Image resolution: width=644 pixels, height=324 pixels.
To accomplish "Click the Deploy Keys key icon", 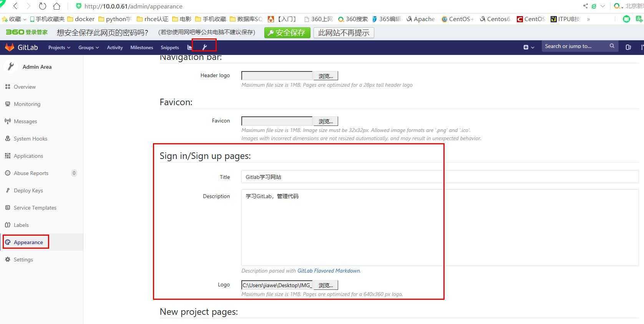I will (8, 190).
